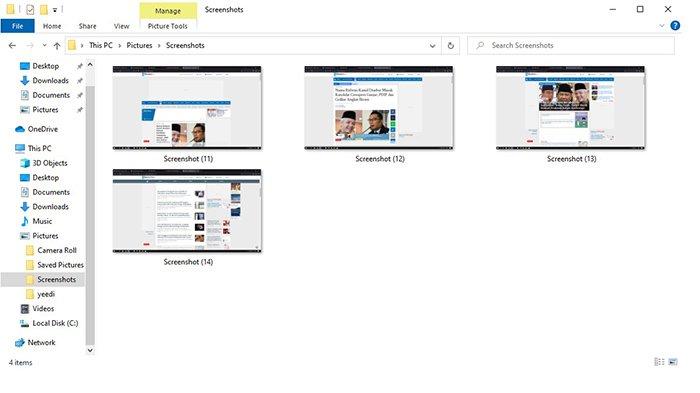Open the Help question mark icon
The image size is (700, 393).
[675, 26]
